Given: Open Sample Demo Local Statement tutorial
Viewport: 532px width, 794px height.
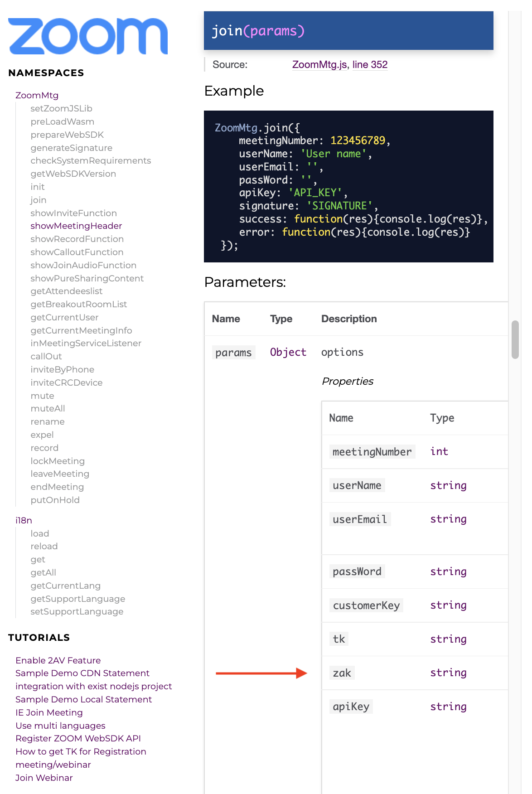Looking at the screenshot, I should point(83,699).
